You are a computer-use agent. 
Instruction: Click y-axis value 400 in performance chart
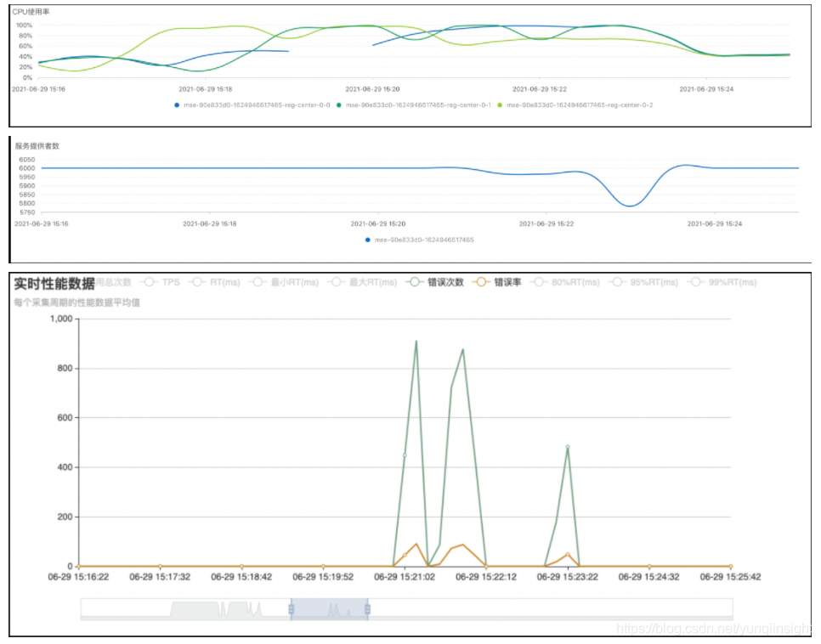[65, 467]
